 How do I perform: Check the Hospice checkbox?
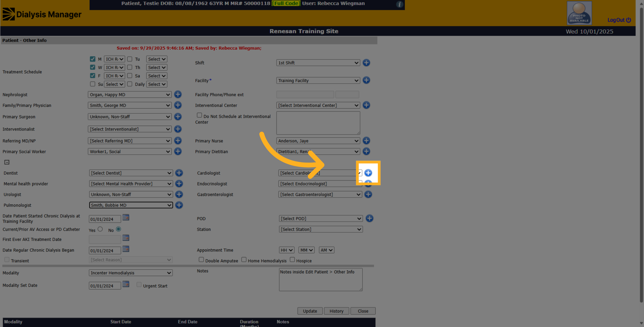(292, 259)
